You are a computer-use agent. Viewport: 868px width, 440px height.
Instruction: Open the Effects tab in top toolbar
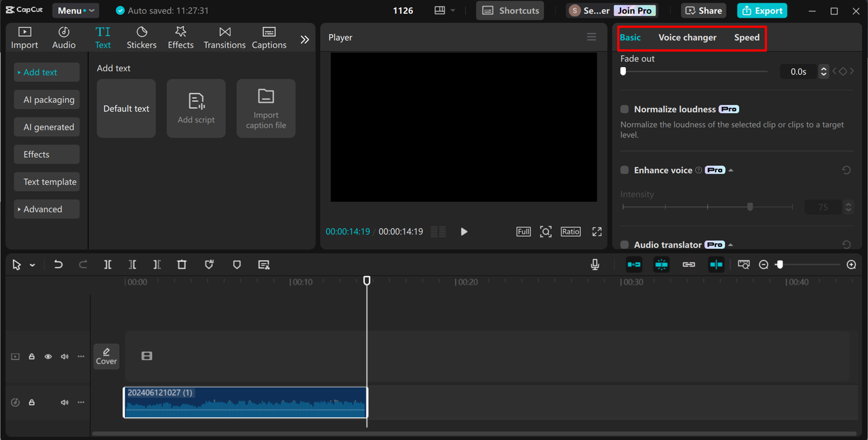tap(180, 38)
